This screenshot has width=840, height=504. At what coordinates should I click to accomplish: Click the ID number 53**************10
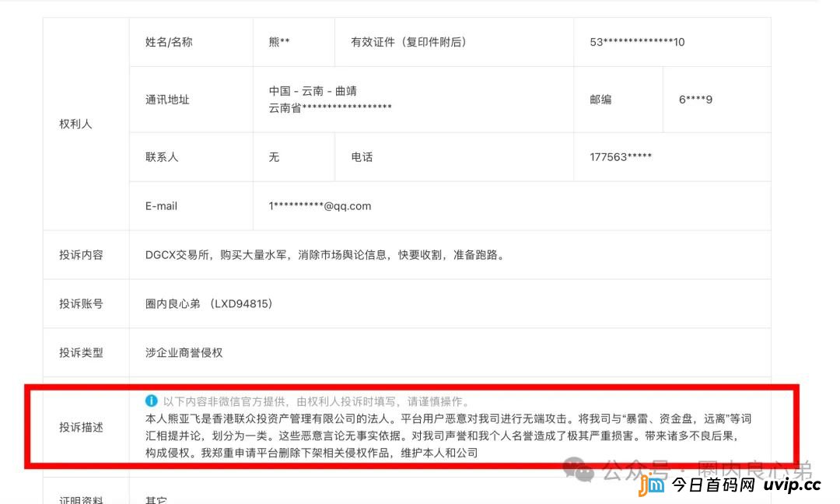(637, 42)
